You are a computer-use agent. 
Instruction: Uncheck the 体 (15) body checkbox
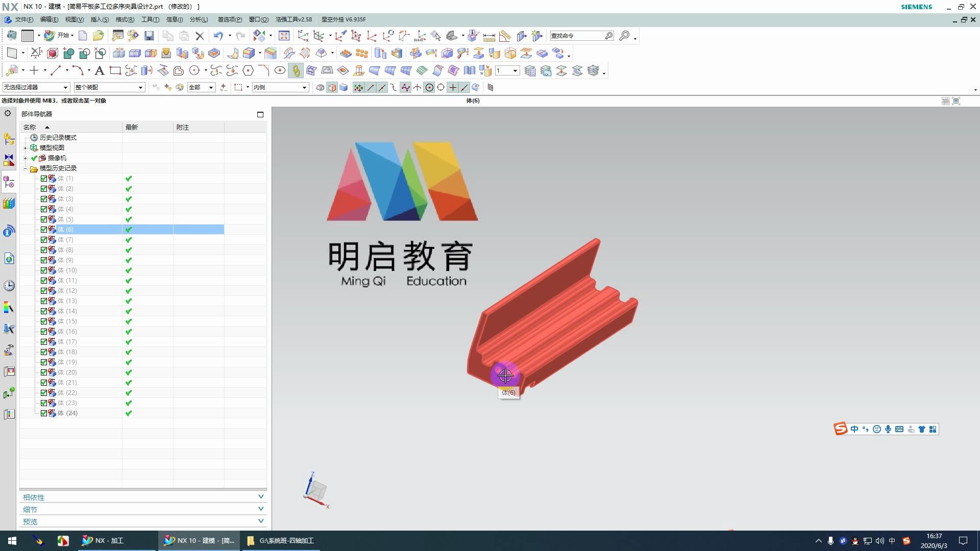click(44, 321)
